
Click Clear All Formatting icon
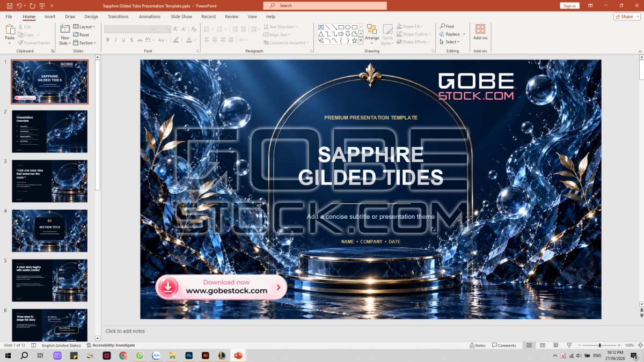[x=193, y=29]
